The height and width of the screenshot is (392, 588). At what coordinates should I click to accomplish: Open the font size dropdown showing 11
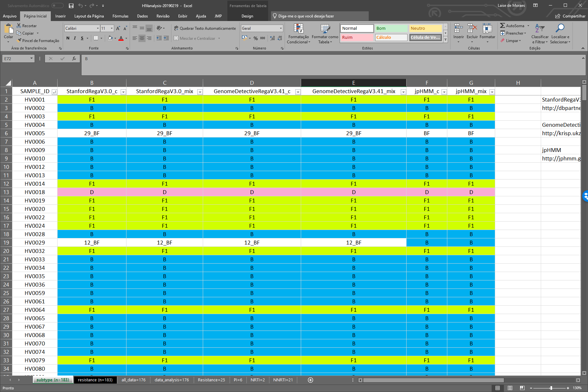112,28
